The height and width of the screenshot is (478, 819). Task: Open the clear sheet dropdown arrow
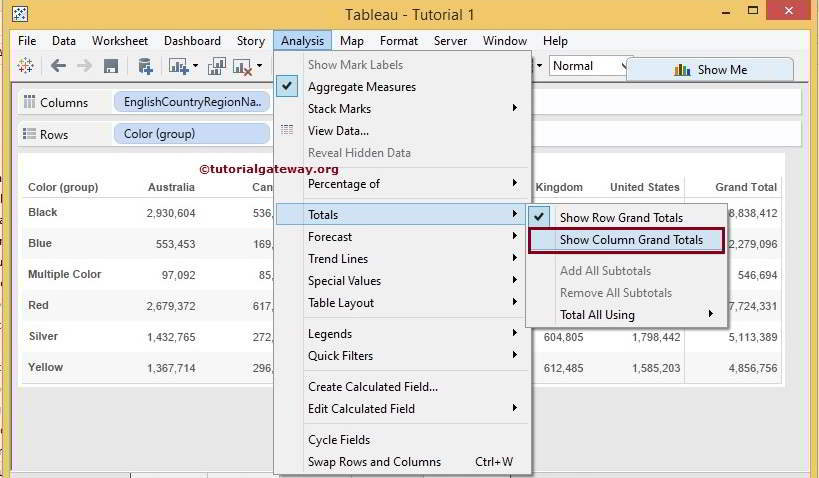pos(260,66)
